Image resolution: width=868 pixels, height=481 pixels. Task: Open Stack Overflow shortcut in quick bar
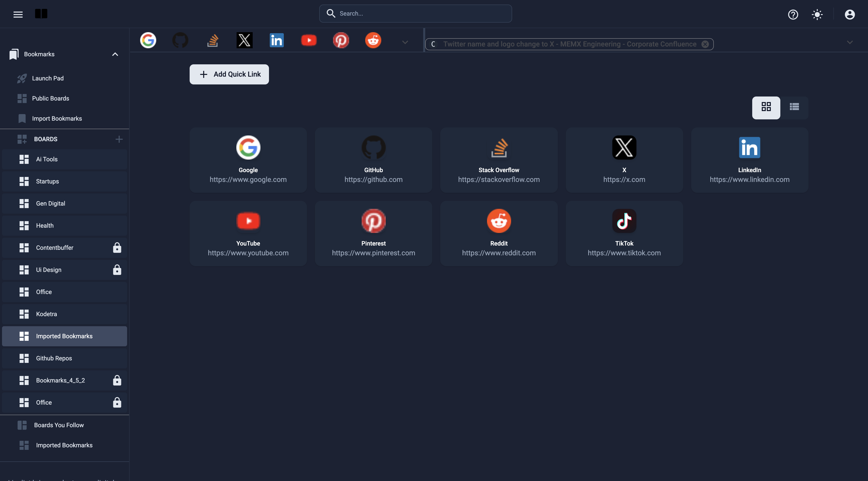click(212, 40)
